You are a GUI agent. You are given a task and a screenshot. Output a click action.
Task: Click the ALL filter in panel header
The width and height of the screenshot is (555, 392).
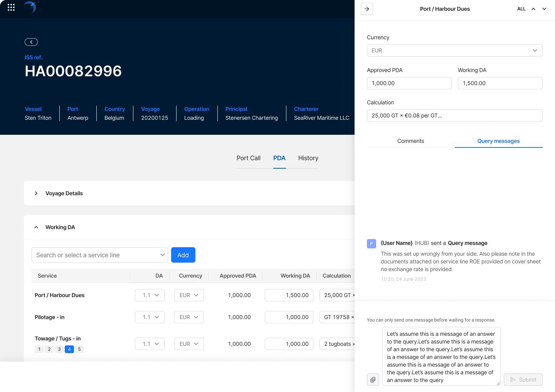click(521, 9)
